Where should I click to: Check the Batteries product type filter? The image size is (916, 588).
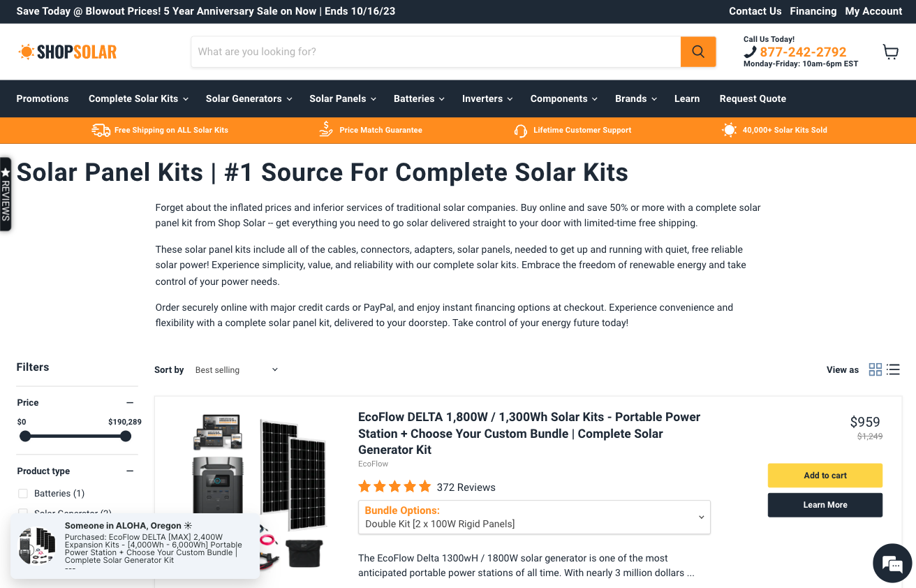(x=23, y=493)
